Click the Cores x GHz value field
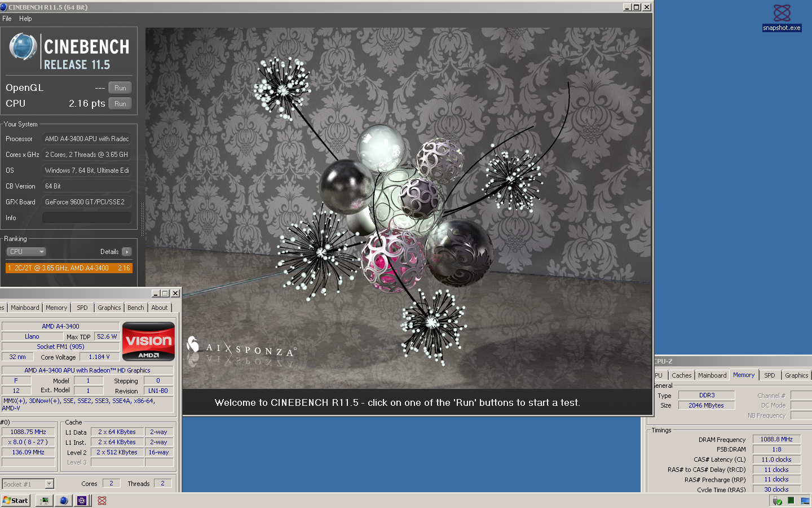The height and width of the screenshot is (508, 812). coord(87,155)
